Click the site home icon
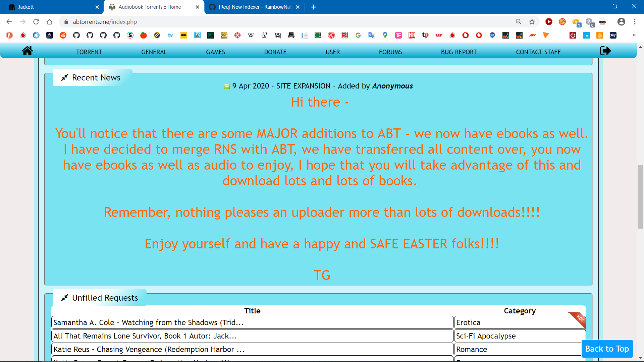 27,51
